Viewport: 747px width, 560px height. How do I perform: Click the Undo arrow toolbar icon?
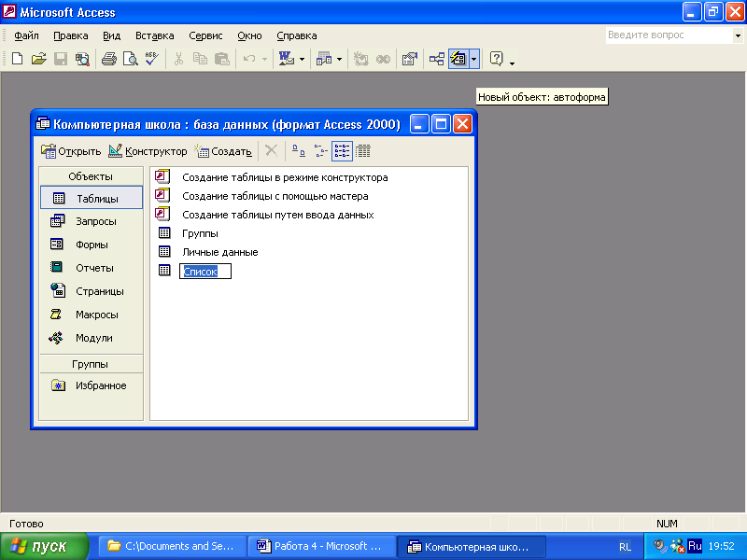[x=249, y=59]
